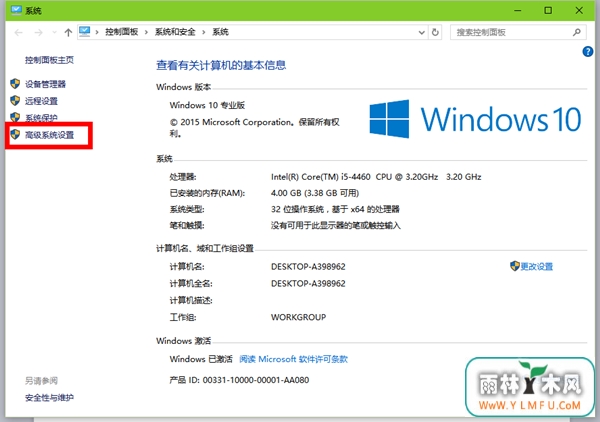Close the 系统 window

pyautogui.click(x=579, y=10)
